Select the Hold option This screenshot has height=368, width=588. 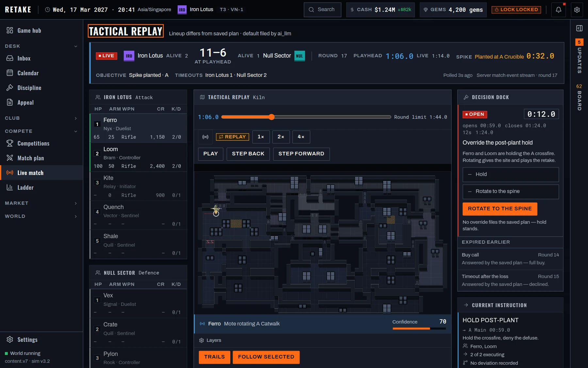511,174
